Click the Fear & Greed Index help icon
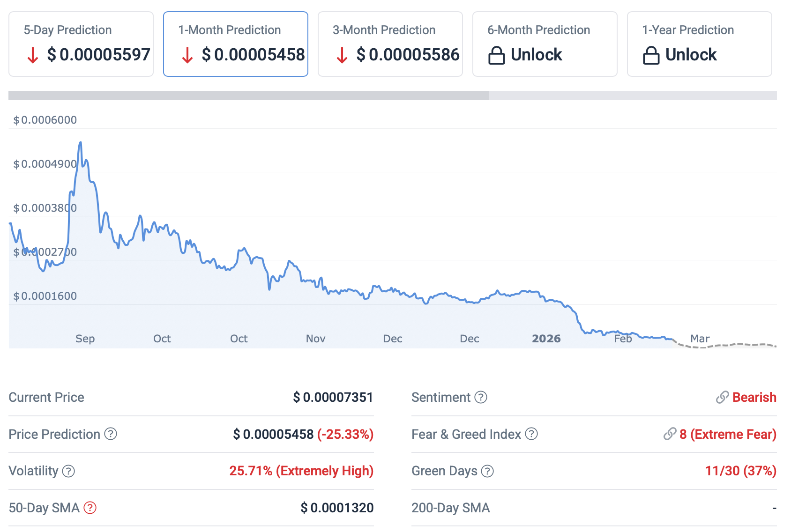 coord(531,434)
